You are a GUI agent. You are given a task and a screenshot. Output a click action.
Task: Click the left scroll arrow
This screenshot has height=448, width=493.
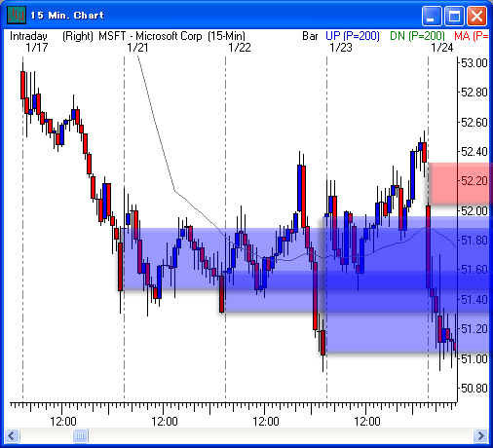coord(12,435)
